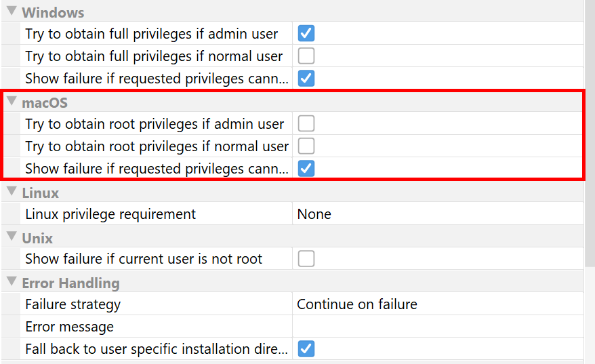This screenshot has height=364, width=595.
Task: Click the Error message value field
Action: click(438, 327)
